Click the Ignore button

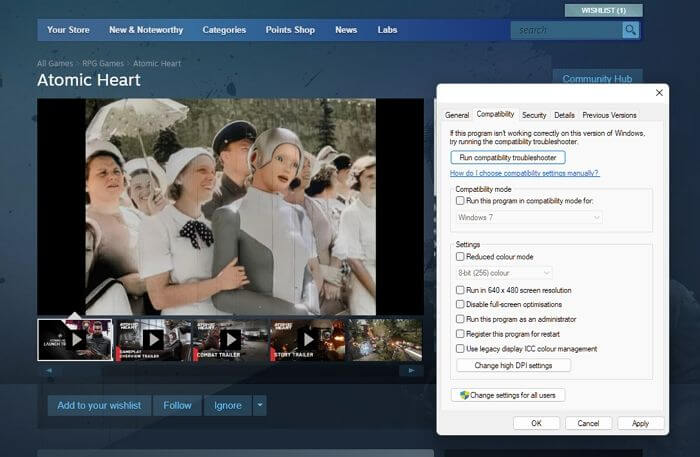[228, 405]
